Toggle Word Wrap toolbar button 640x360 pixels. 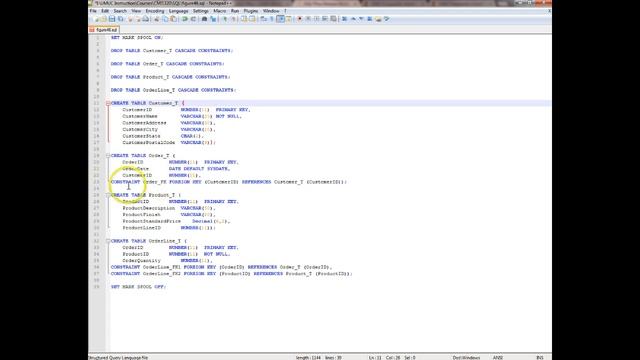263,19
